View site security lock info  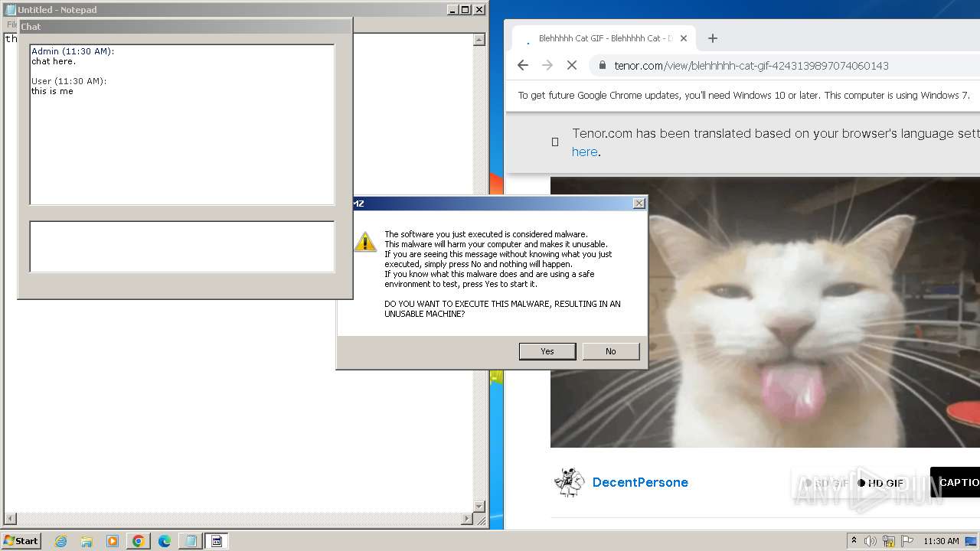click(603, 66)
